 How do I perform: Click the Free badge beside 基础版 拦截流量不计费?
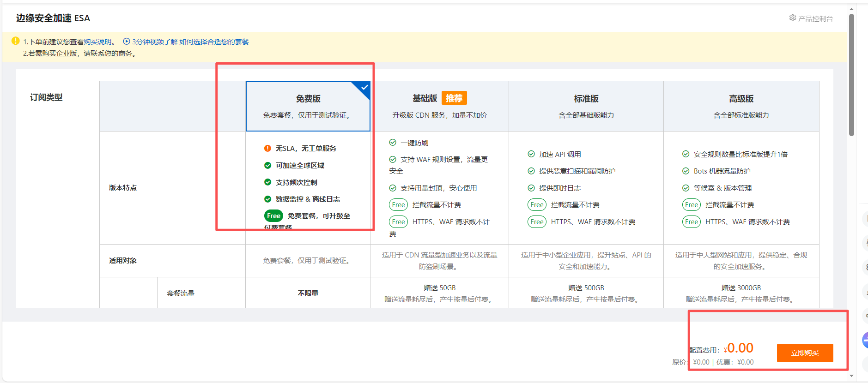click(x=398, y=205)
